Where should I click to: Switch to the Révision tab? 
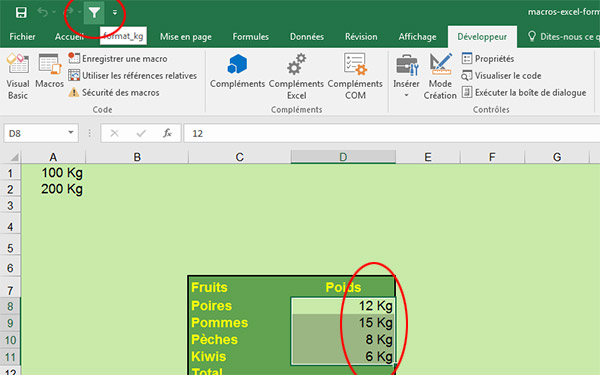361,37
